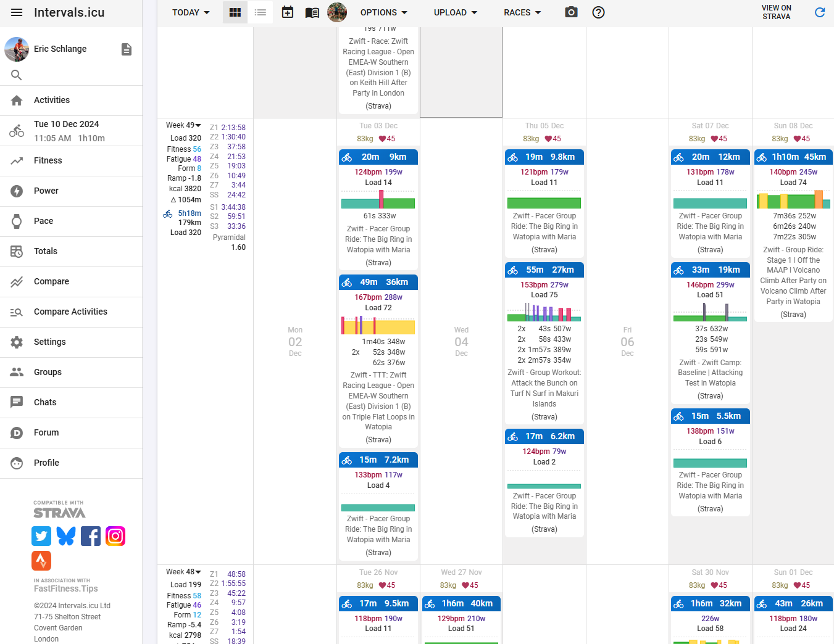Refresh data with the sync icon

(820, 12)
